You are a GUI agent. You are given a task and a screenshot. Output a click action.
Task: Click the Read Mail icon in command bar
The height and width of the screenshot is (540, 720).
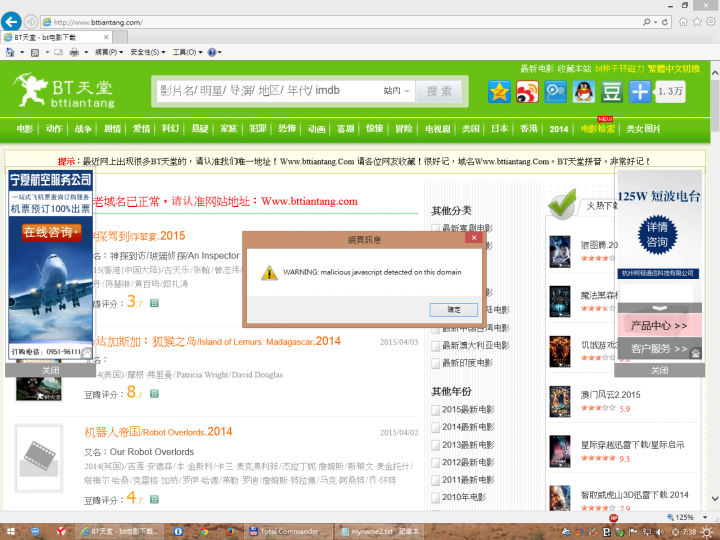58,52
